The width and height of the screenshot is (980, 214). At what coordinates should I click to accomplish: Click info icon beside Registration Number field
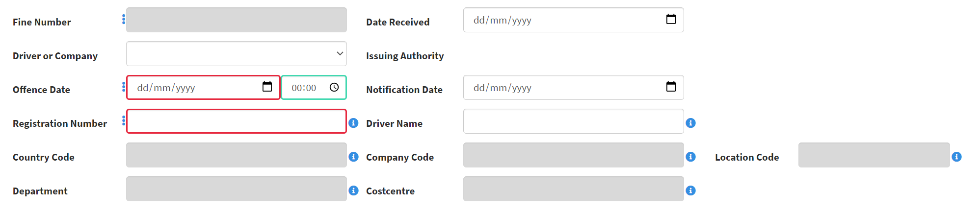coord(353,123)
